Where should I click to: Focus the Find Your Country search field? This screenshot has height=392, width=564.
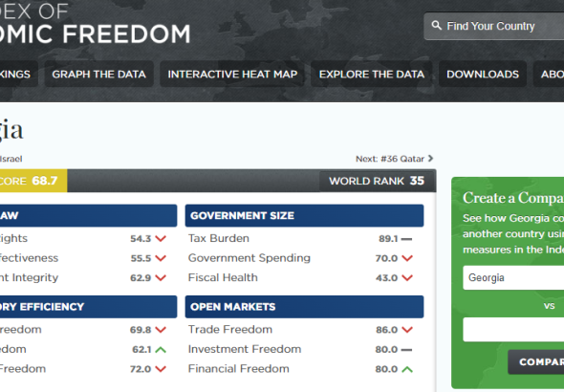[x=494, y=26]
